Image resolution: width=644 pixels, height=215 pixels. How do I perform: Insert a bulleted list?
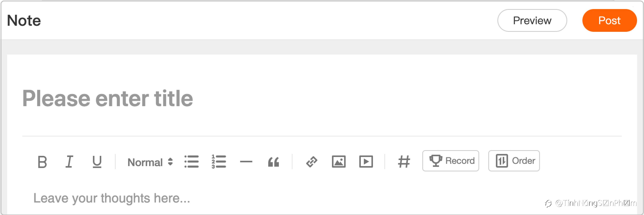pos(191,162)
